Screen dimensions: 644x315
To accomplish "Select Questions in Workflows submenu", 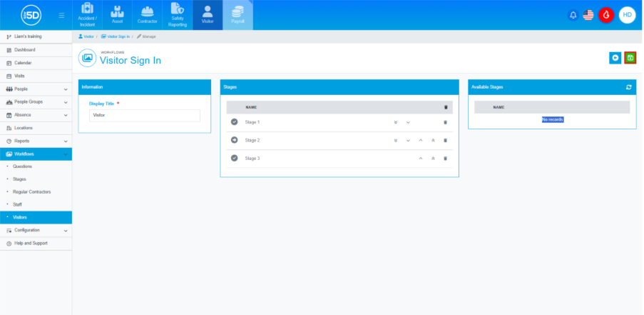I will [23, 166].
